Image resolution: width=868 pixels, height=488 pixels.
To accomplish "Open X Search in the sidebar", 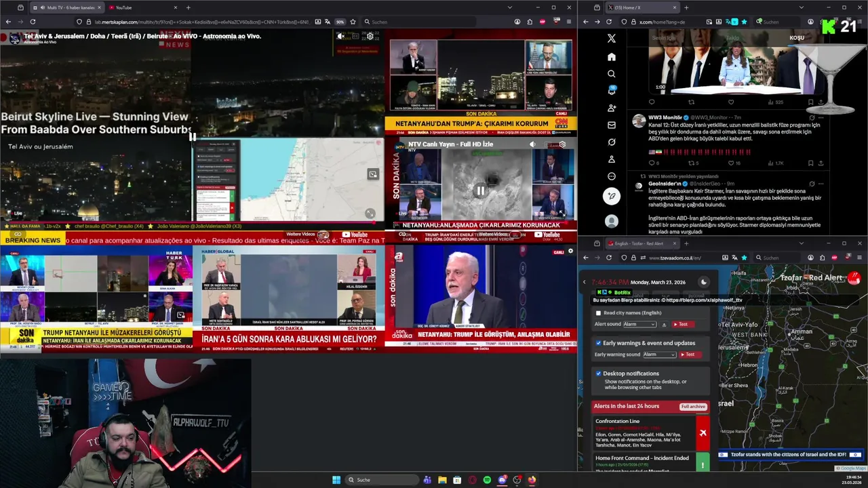I will click(611, 74).
